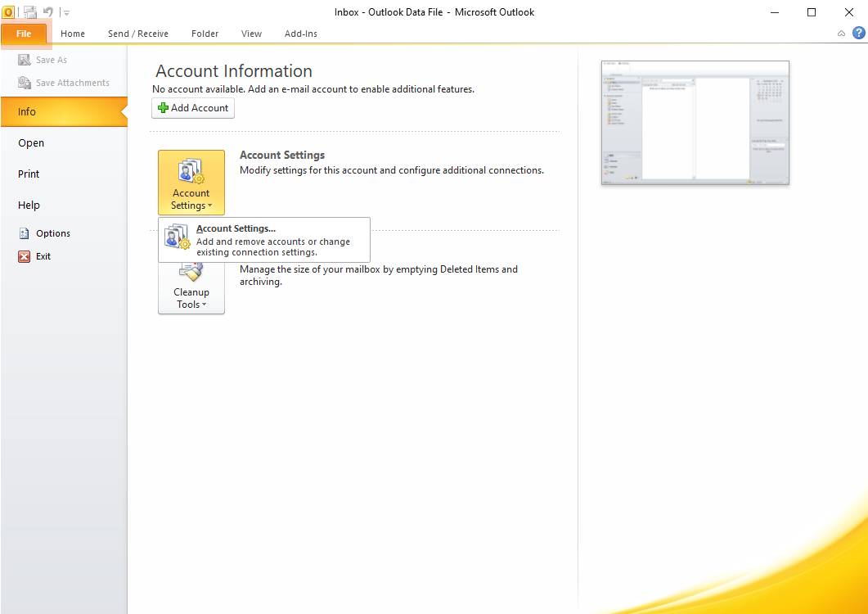
Task: Click the Send/Receive quick access icon
Action: [x=30, y=11]
